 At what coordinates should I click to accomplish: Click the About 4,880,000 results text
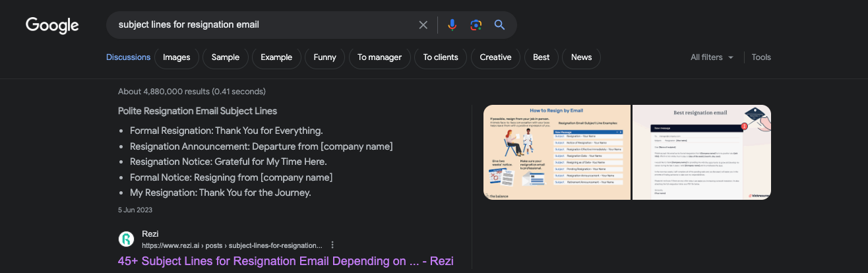[x=192, y=92]
